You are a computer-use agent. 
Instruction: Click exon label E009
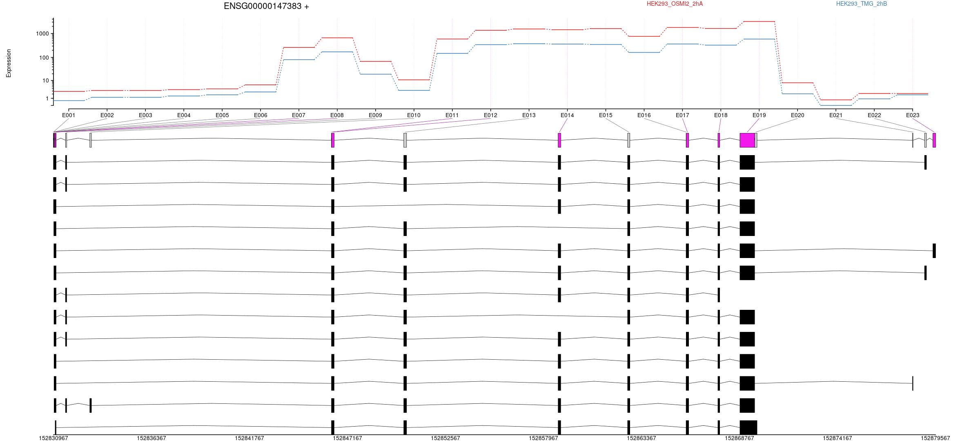pyautogui.click(x=375, y=115)
